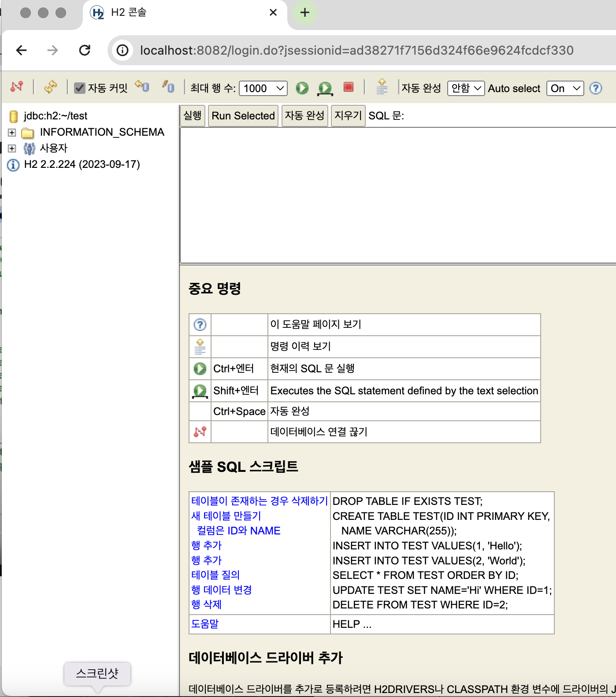616x697 pixels.
Task: Click the browser reload icon
Action: tap(85, 50)
